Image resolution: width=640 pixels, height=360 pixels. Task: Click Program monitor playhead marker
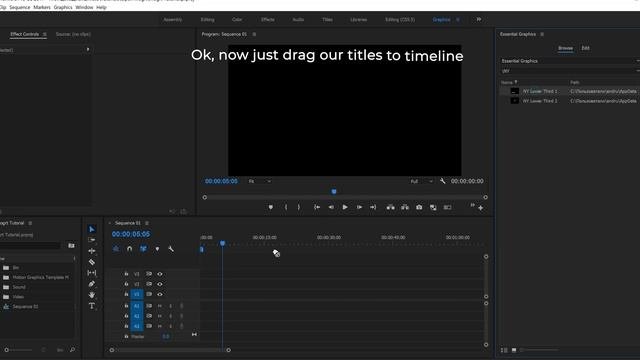334,191
